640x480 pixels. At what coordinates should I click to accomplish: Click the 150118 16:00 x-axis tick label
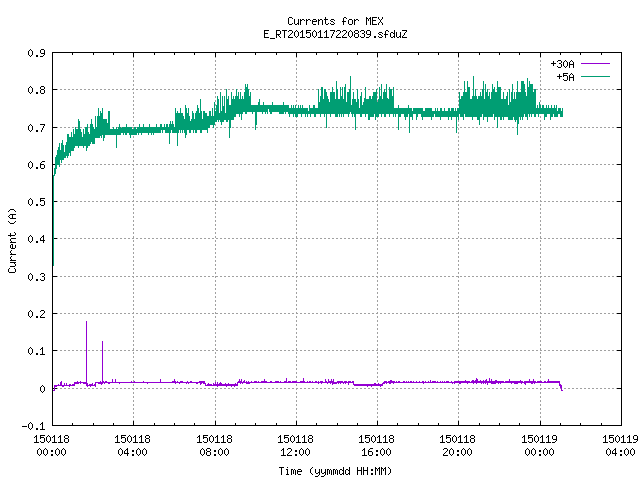coord(376,446)
